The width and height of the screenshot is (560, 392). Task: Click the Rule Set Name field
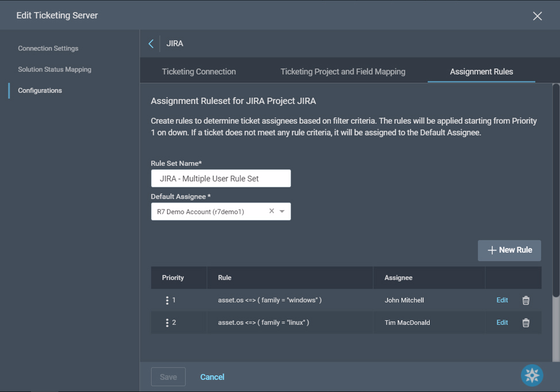[221, 178]
